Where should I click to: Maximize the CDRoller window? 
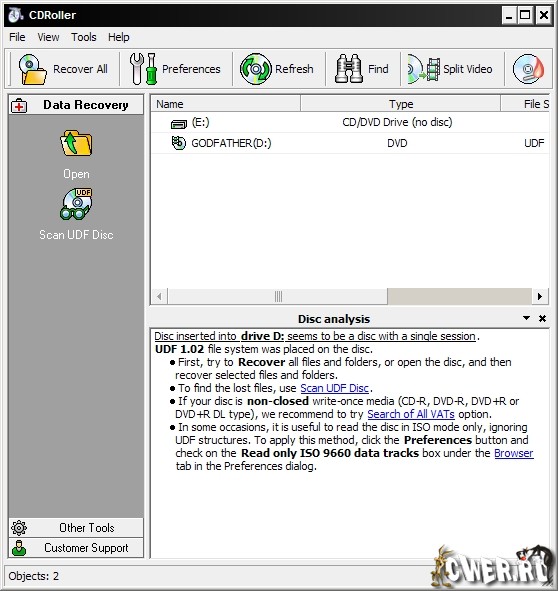pos(525,15)
